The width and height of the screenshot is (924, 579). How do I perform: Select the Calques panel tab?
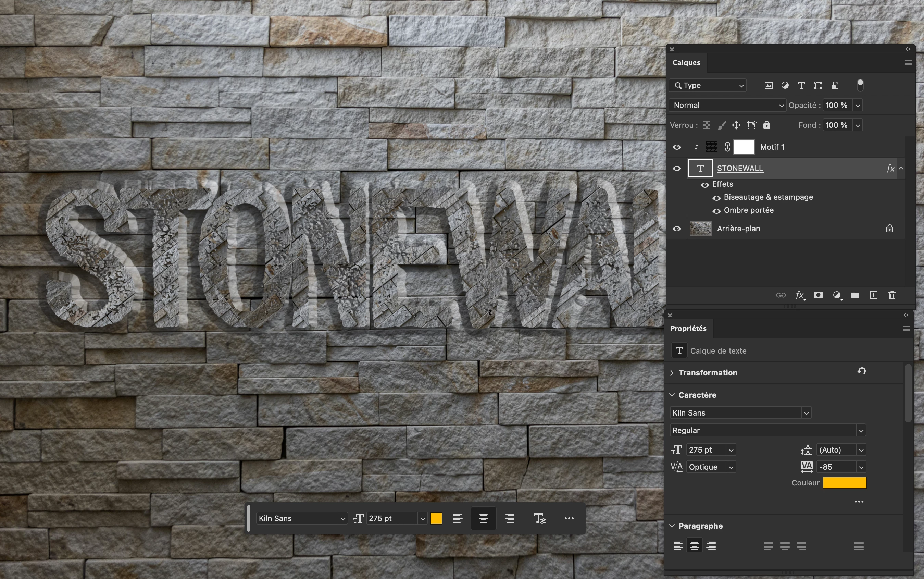pyautogui.click(x=686, y=62)
